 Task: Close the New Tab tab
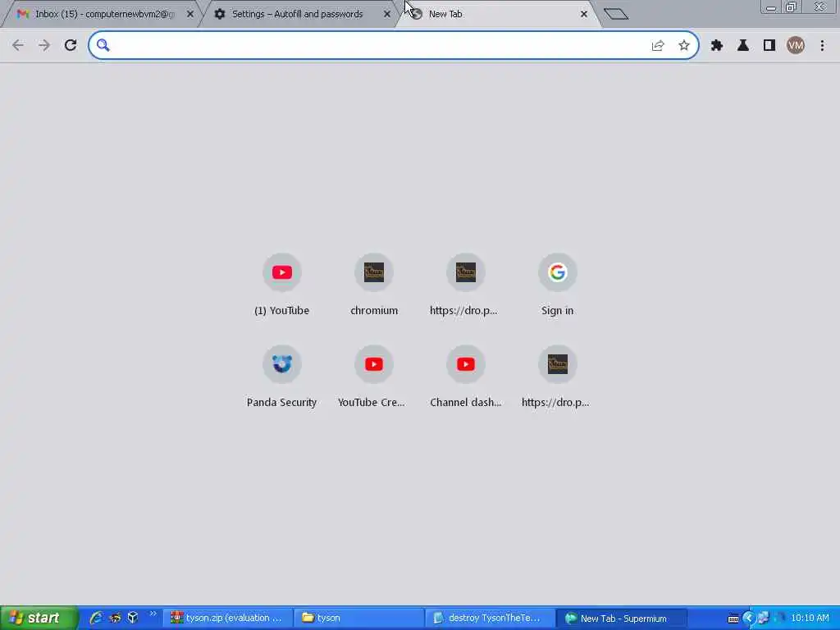point(584,14)
